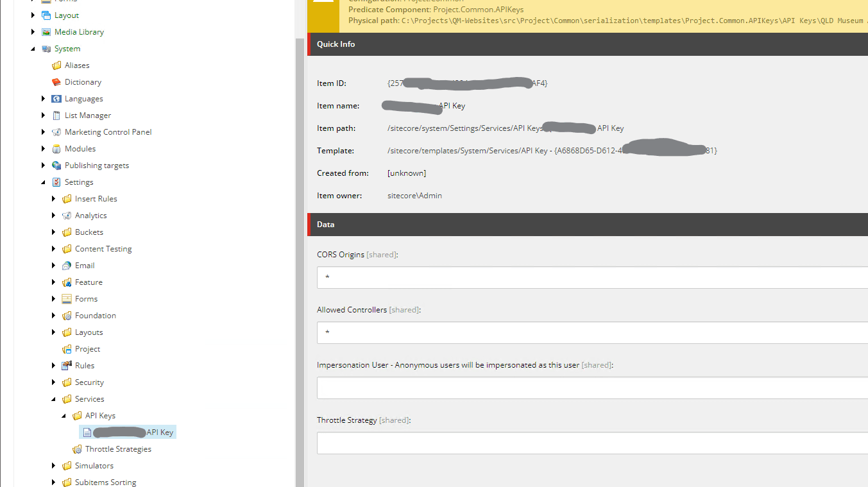This screenshot has width=868, height=487.
Task: Click the Item path value
Action: (x=506, y=128)
